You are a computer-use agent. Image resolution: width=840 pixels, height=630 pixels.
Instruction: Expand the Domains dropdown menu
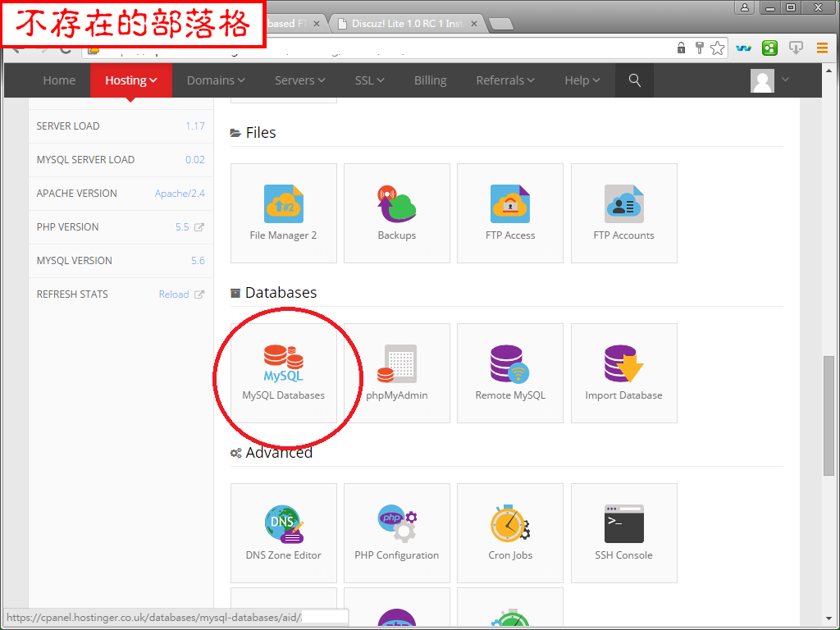pyautogui.click(x=216, y=80)
